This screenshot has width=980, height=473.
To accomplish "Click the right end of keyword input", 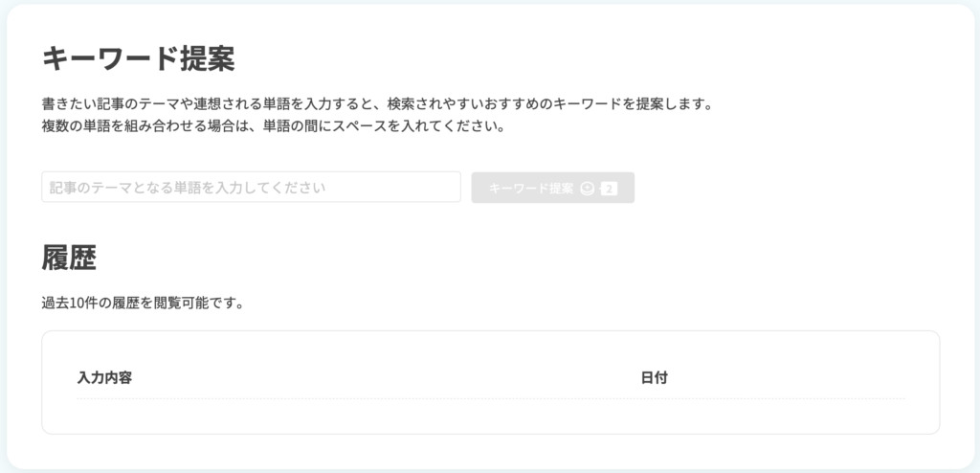I will [x=447, y=187].
